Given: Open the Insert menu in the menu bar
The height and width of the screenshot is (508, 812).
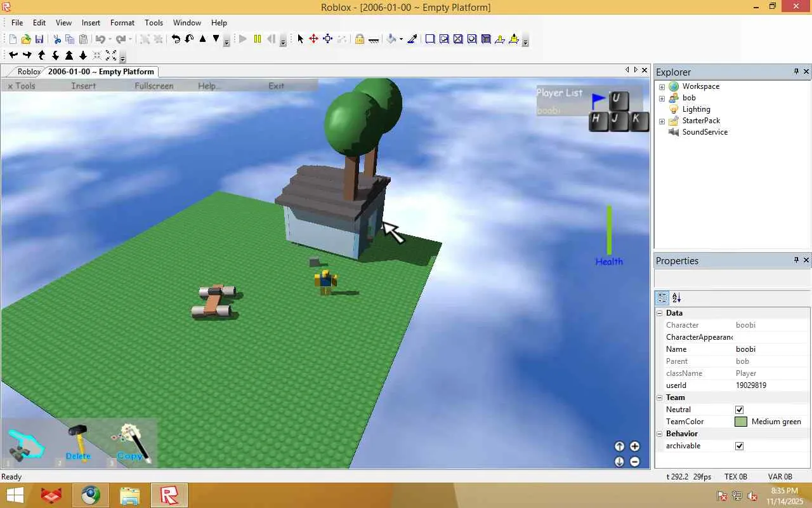Looking at the screenshot, I should click(91, 22).
